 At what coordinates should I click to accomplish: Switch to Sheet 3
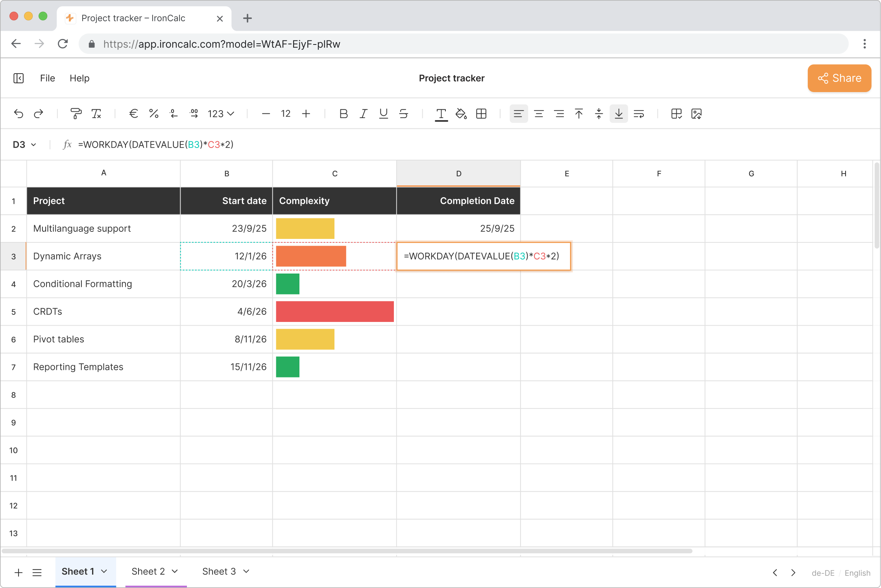click(x=219, y=571)
